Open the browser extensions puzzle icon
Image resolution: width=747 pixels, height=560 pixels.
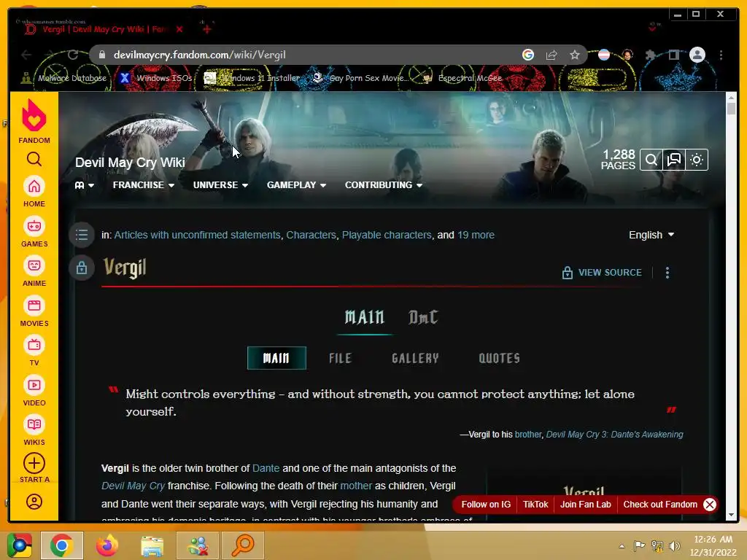point(650,55)
